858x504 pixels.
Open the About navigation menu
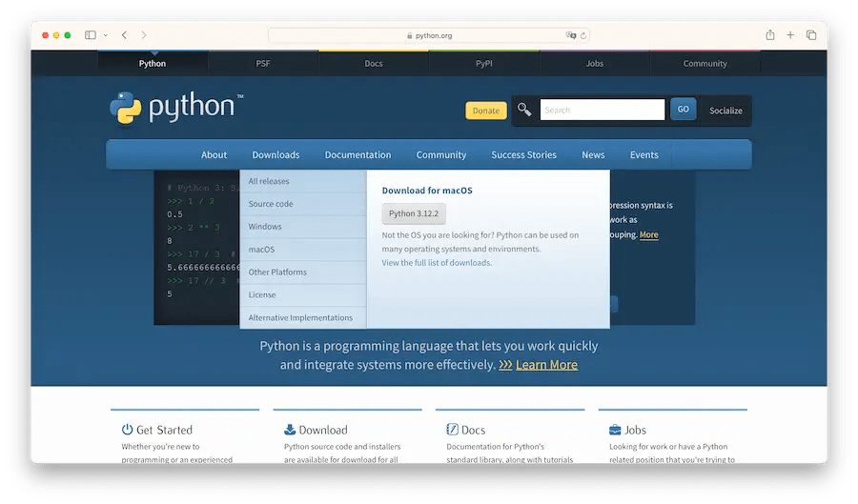214,154
